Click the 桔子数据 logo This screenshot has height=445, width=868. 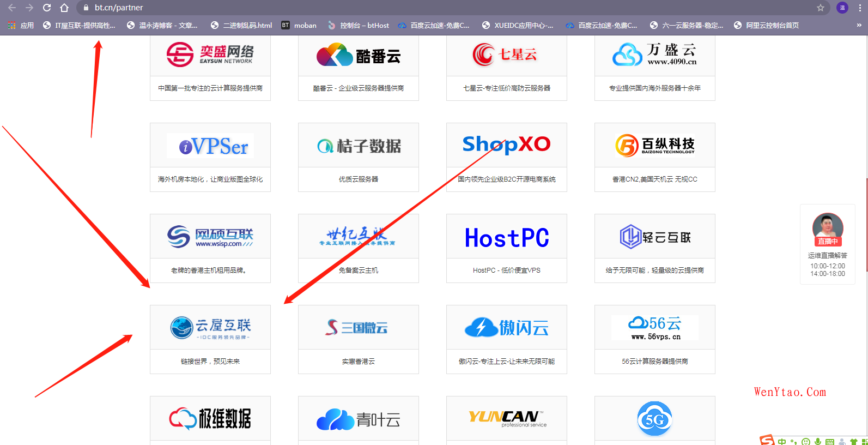(x=359, y=146)
